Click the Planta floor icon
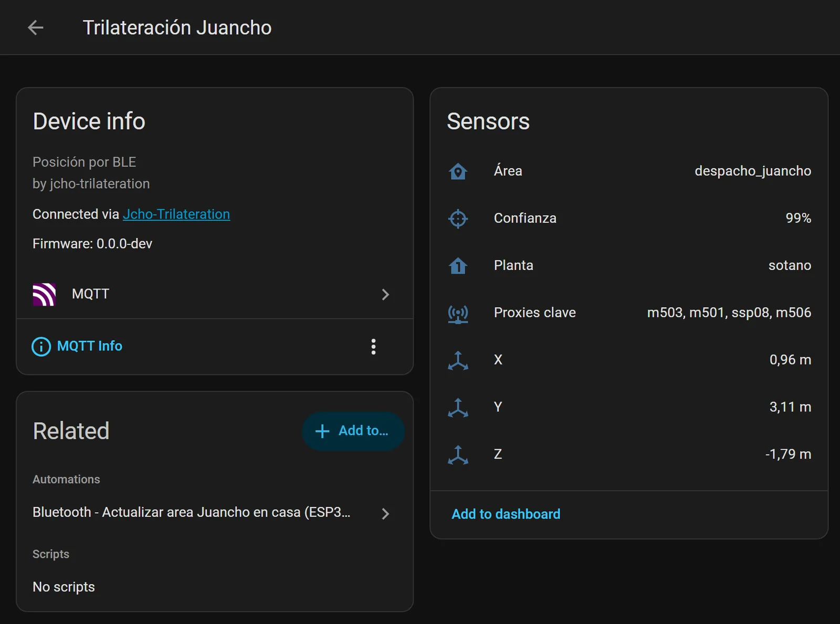 coord(458,266)
